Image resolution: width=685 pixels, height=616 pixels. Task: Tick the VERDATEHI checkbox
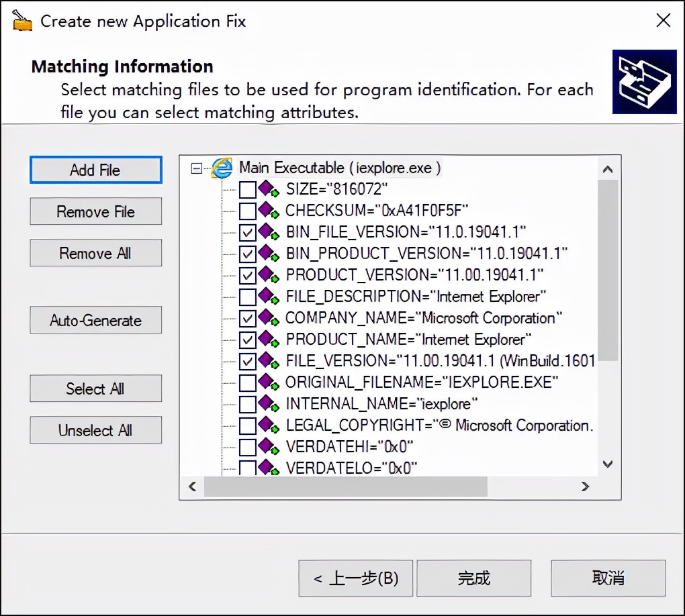(248, 447)
